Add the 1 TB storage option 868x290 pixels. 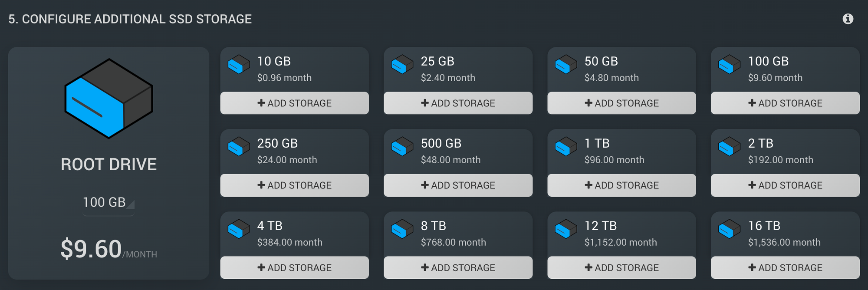point(621,185)
